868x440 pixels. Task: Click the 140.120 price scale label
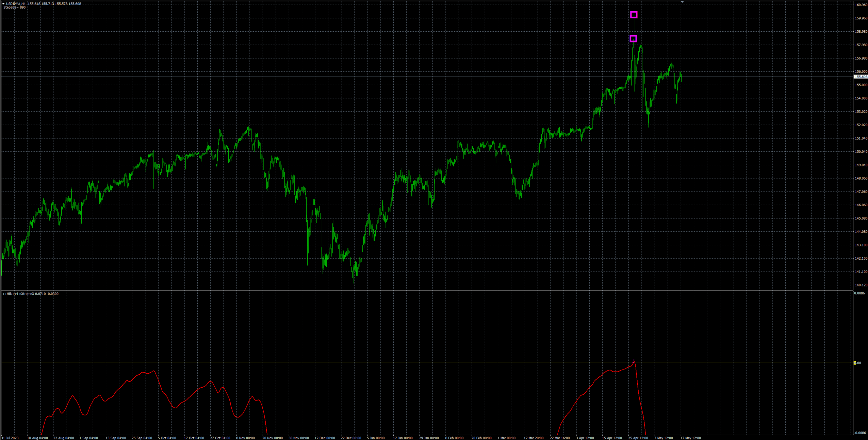pyautogui.click(x=861, y=285)
